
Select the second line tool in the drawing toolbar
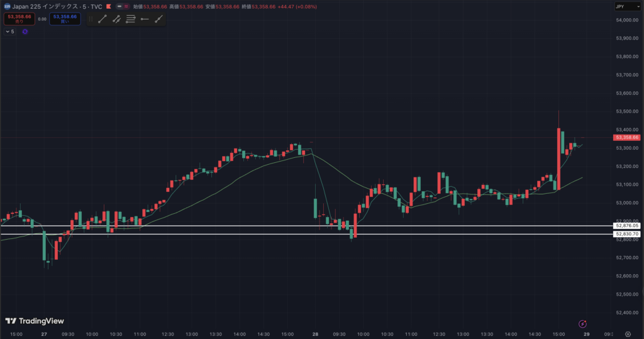tap(116, 19)
